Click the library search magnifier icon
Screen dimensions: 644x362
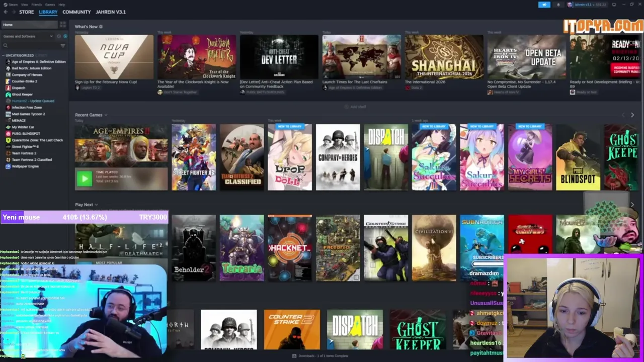(x=6, y=46)
